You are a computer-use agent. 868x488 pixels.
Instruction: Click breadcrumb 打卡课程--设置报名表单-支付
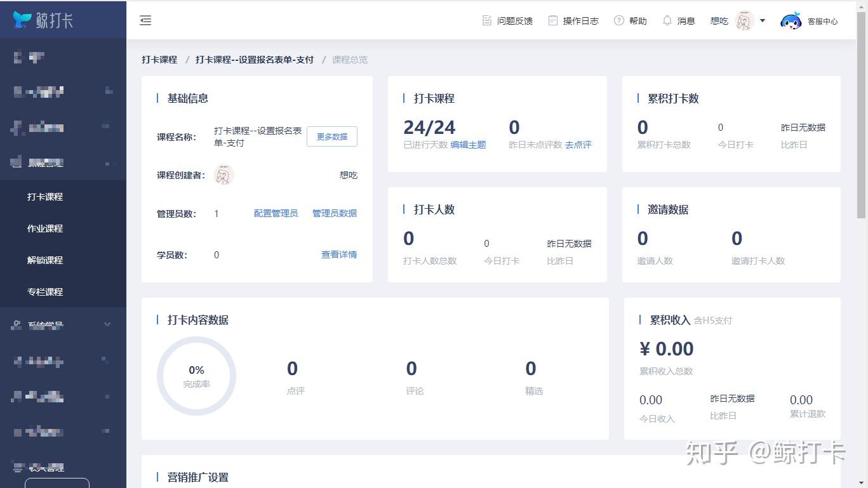[x=255, y=60]
